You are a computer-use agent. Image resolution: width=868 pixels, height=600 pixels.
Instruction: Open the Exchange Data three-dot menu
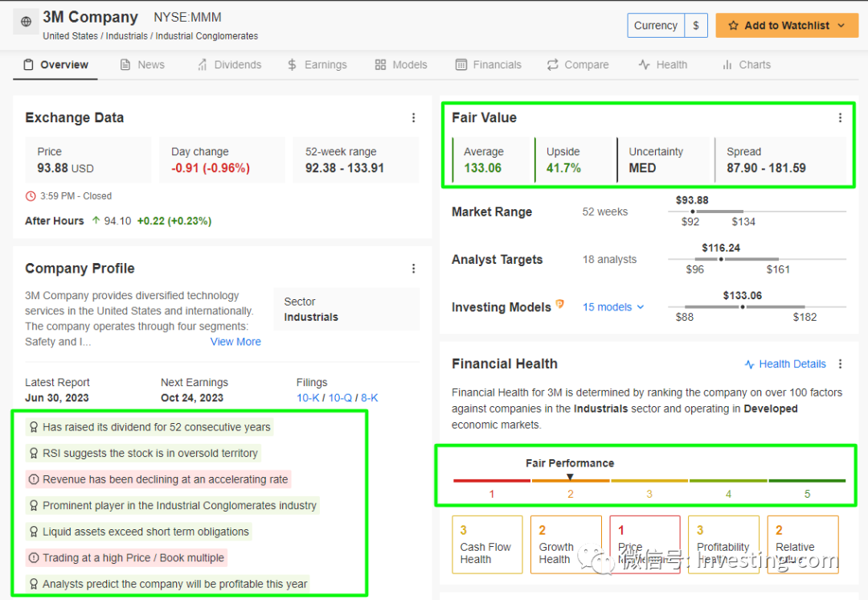point(414,117)
